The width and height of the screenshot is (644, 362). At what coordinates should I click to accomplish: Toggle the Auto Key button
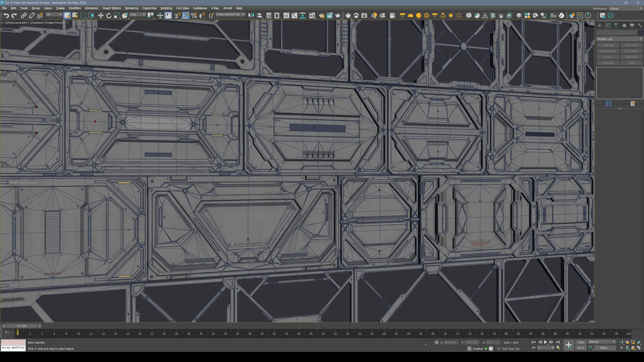(581, 343)
